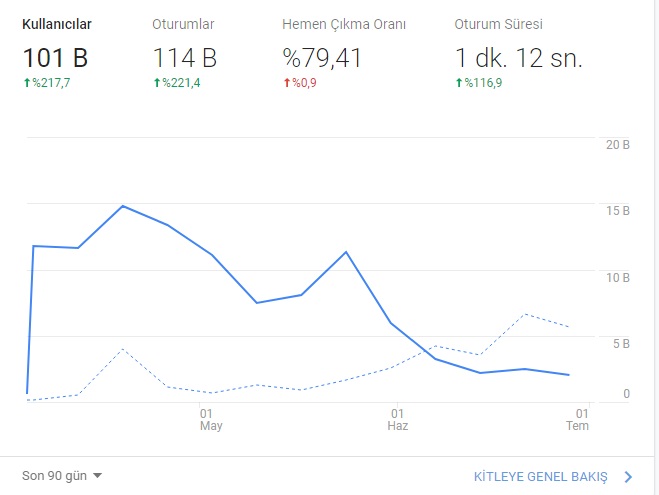Click the 20 B y-axis label
Viewport: 659px width, 495px height.
(x=617, y=145)
